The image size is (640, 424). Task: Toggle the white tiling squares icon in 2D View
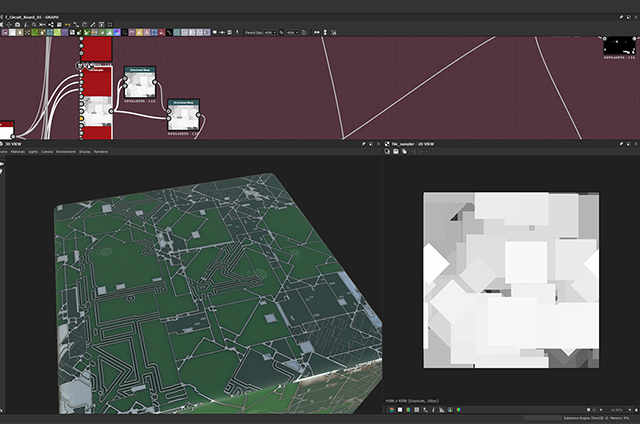(x=400, y=410)
